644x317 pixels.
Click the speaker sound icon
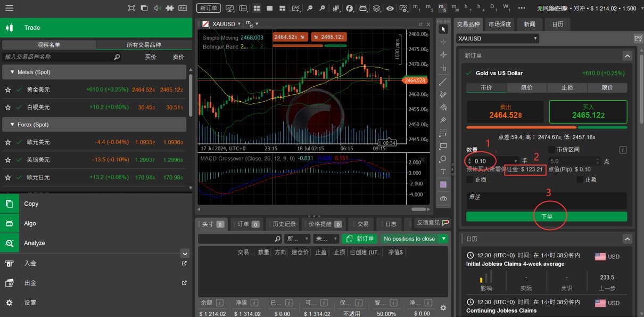pos(157,8)
